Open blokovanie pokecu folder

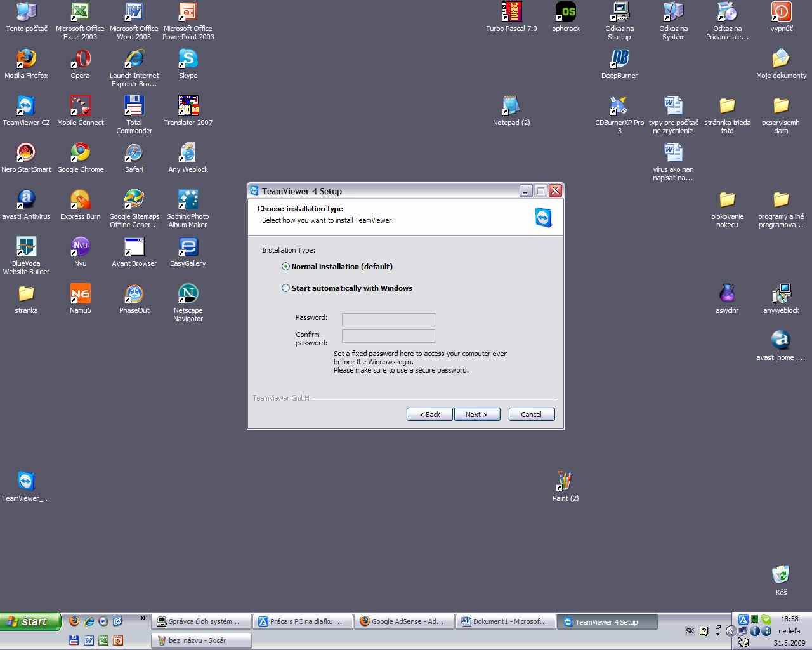(x=727, y=200)
